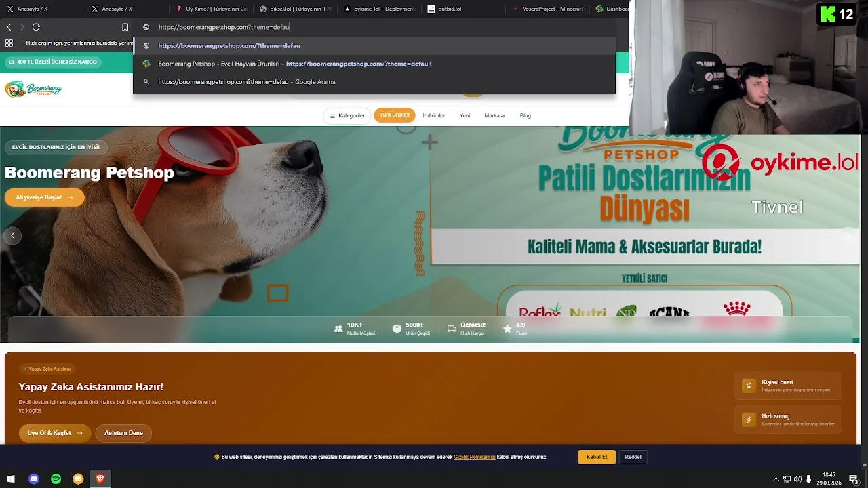Click the Kişisel öneri feature card

coord(789,386)
